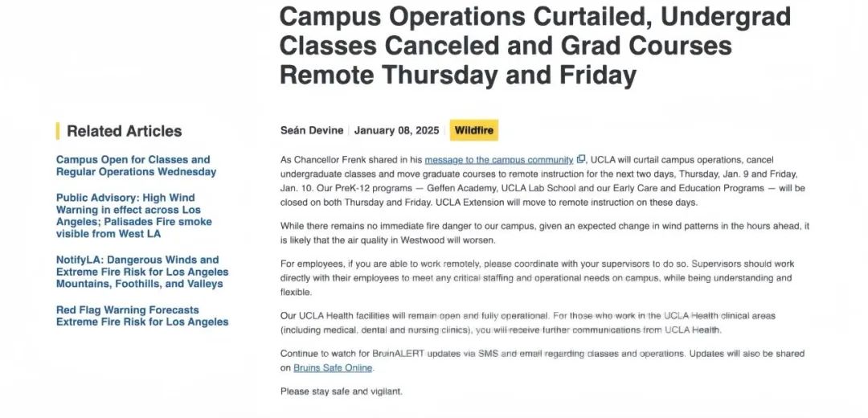Click author name Seán Devine
This screenshot has height=418, width=868.
click(x=312, y=130)
